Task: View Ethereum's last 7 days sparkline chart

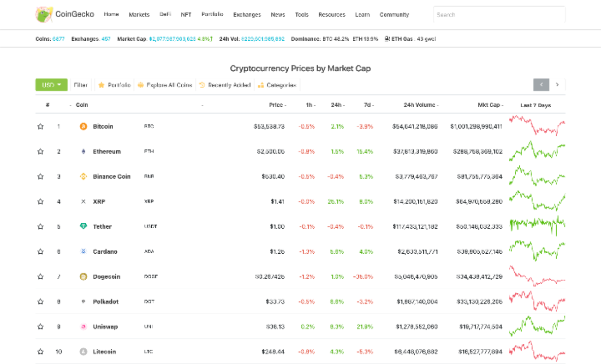Action: (537, 151)
